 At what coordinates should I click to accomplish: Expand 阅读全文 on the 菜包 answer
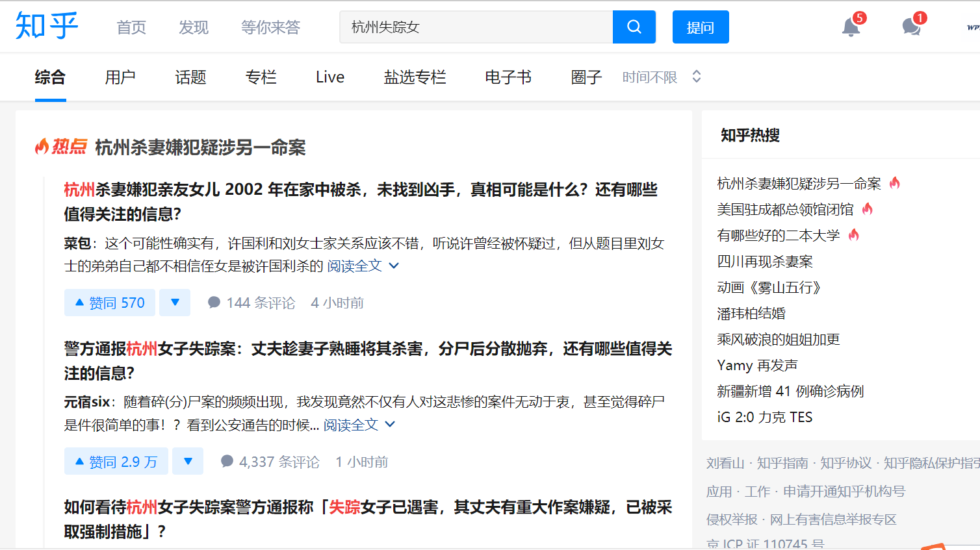pos(362,266)
